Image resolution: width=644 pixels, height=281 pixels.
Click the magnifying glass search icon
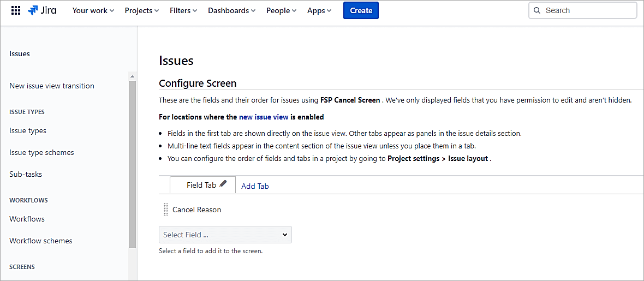point(537,10)
